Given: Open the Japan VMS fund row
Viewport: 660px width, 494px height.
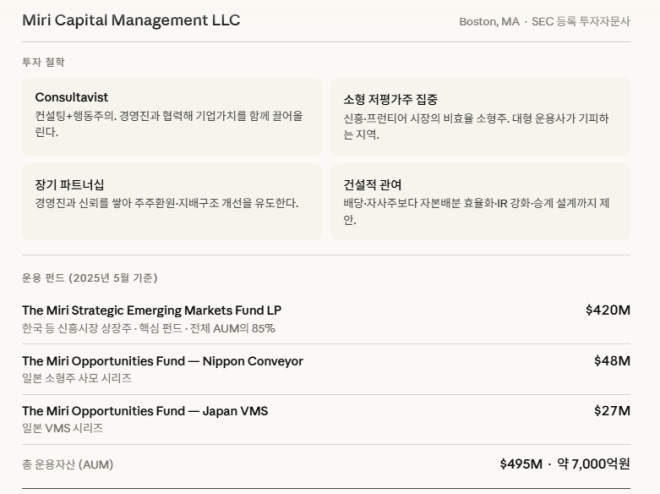Looking at the screenshot, I should click(x=145, y=411).
